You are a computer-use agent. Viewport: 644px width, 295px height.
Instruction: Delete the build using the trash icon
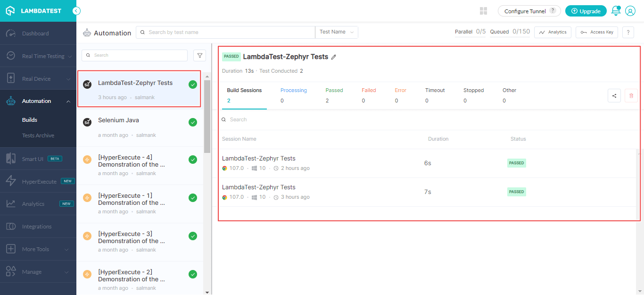(x=631, y=95)
